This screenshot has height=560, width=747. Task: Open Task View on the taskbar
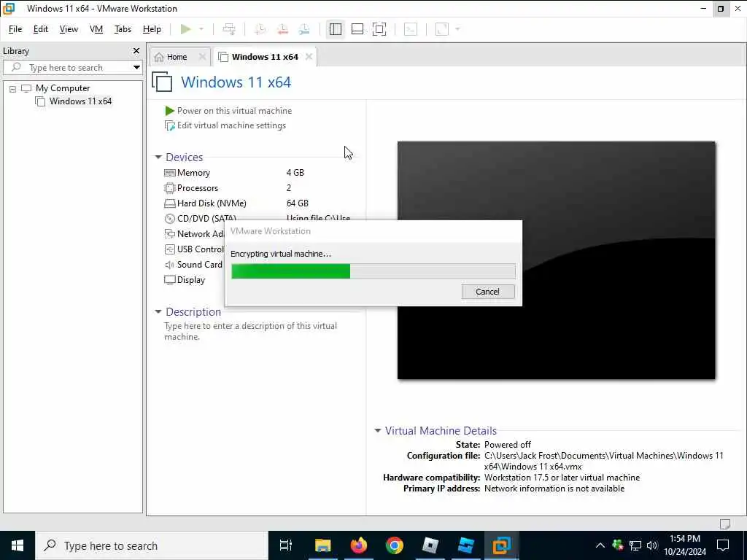(x=286, y=545)
